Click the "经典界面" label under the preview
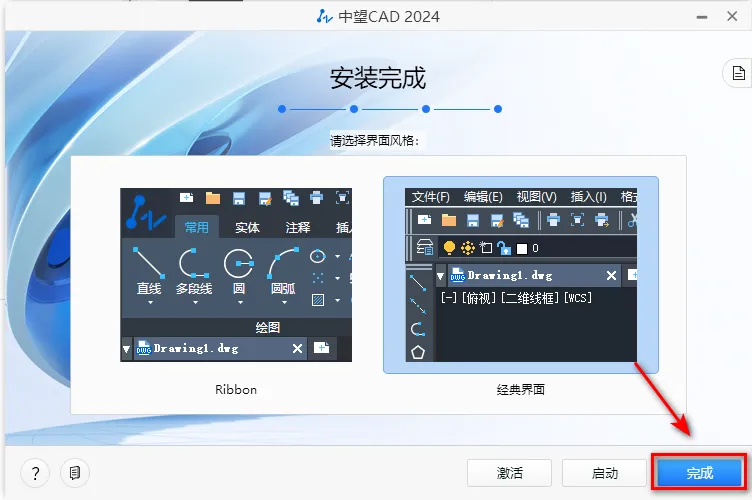Viewport: 752px width, 500px height. tap(521, 390)
